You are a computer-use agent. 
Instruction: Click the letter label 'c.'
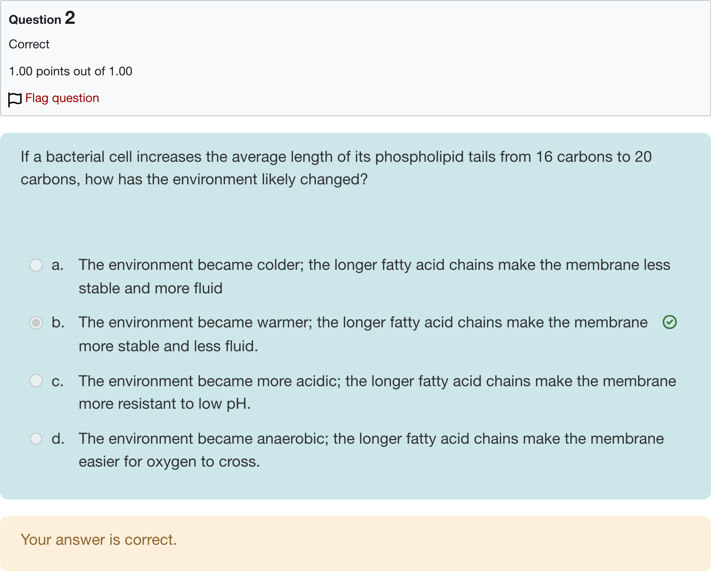[58, 381]
